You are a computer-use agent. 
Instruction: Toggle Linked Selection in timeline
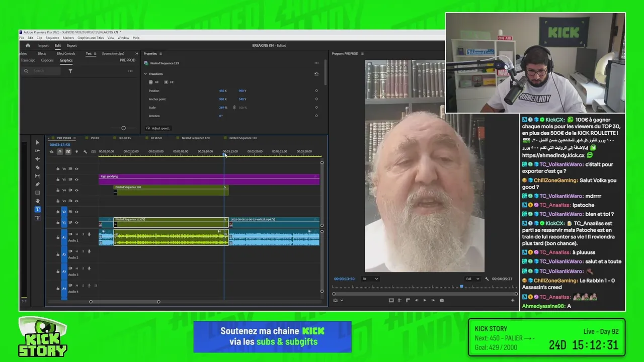tap(68, 151)
